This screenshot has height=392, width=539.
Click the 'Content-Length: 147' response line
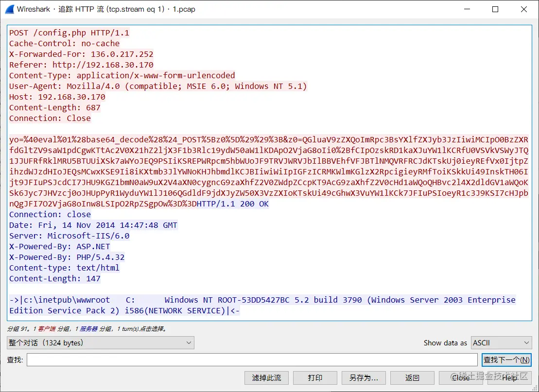[54, 278]
